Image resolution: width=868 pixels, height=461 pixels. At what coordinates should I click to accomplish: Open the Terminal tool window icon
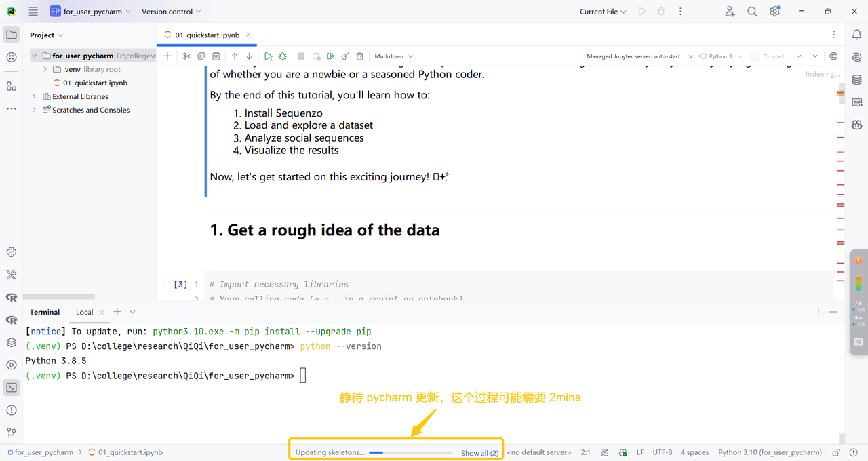click(x=12, y=388)
